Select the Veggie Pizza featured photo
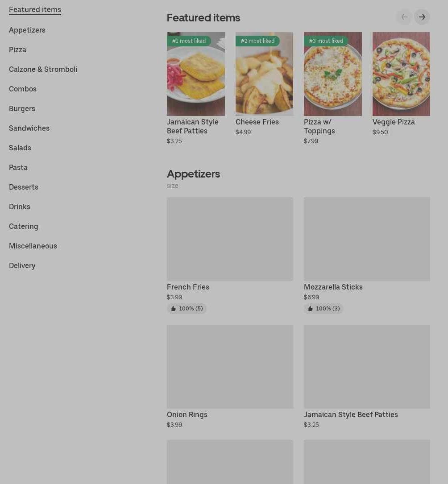This screenshot has width=448, height=484. 401,74
